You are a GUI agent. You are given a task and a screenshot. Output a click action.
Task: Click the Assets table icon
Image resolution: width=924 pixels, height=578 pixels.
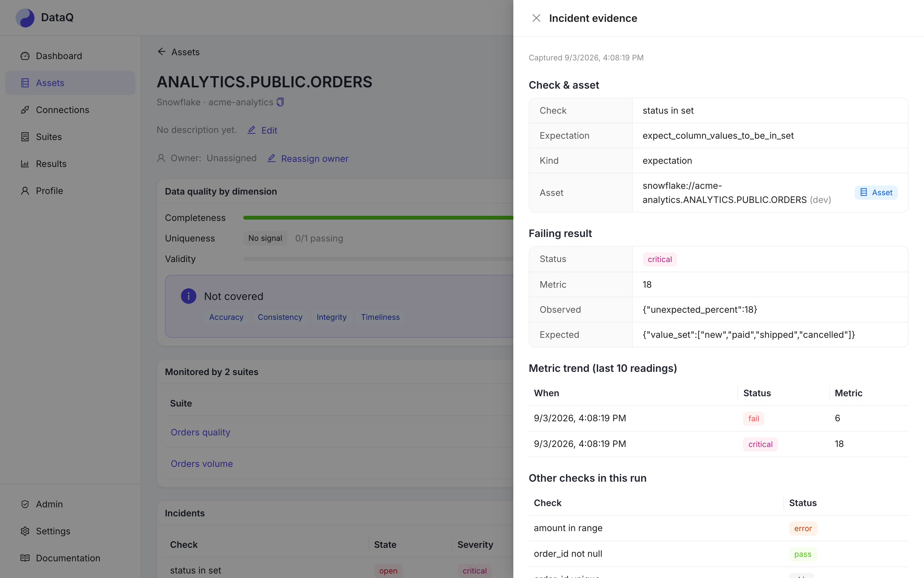click(x=25, y=83)
